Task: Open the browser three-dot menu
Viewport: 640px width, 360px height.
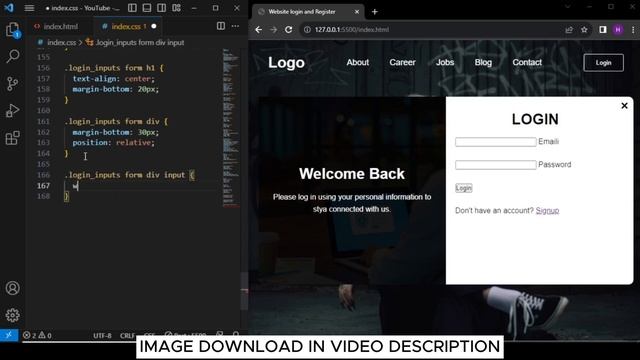Action: point(633,30)
